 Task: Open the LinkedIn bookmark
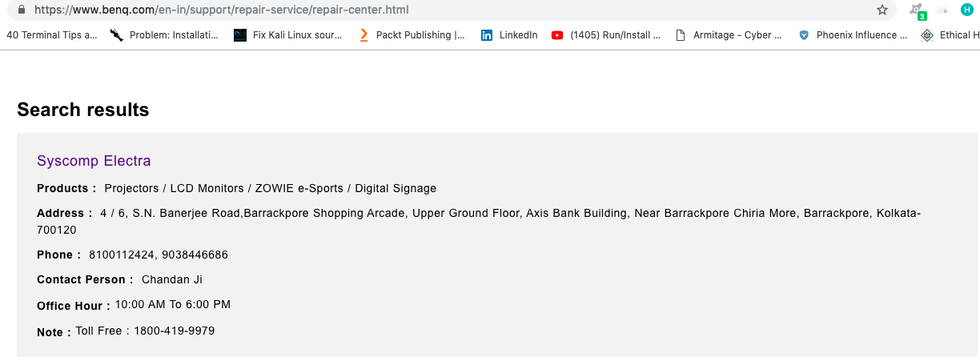click(509, 35)
